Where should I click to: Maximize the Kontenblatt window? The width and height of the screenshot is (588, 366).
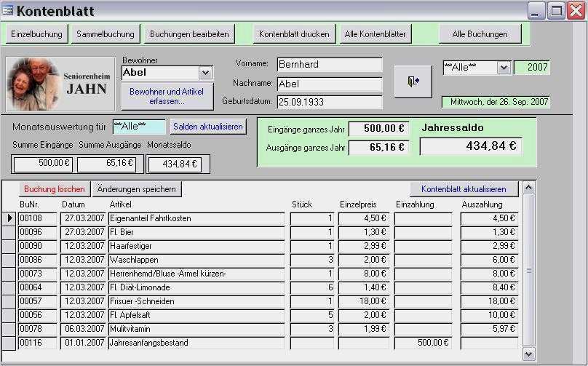coord(556,10)
